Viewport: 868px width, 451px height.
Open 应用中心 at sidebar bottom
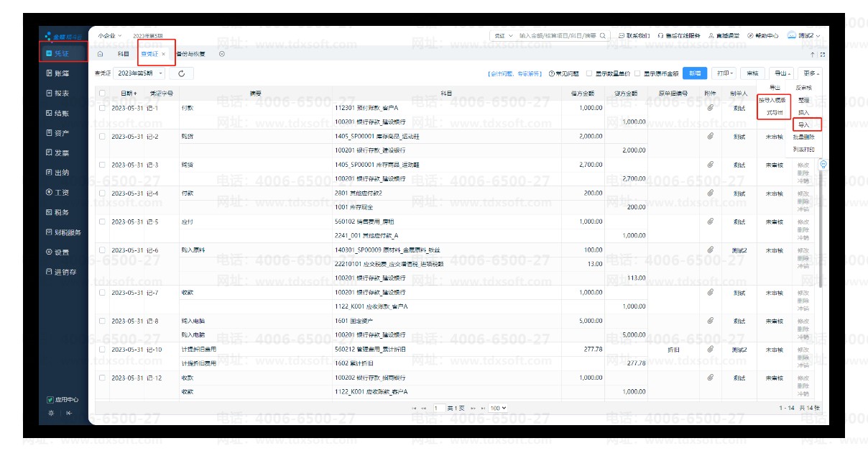[x=63, y=399]
